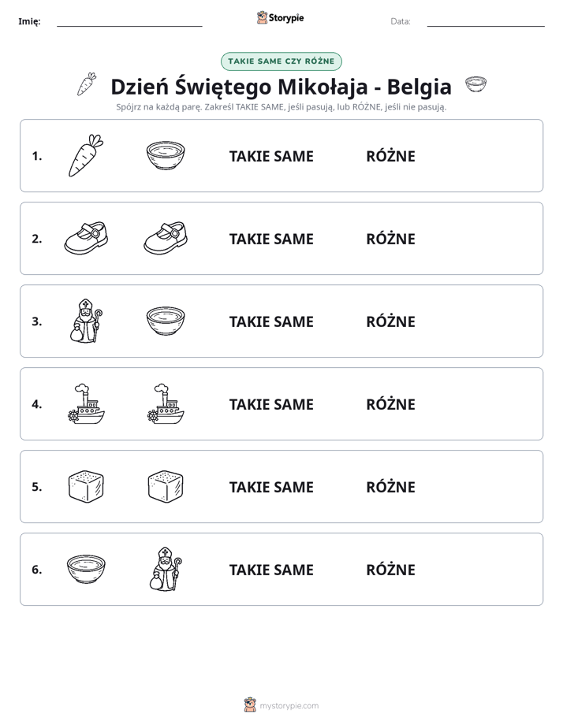Click the bowl picture in row 1
The height and width of the screenshot is (728, 563).
pyautogui.click(x=166, y=155)
